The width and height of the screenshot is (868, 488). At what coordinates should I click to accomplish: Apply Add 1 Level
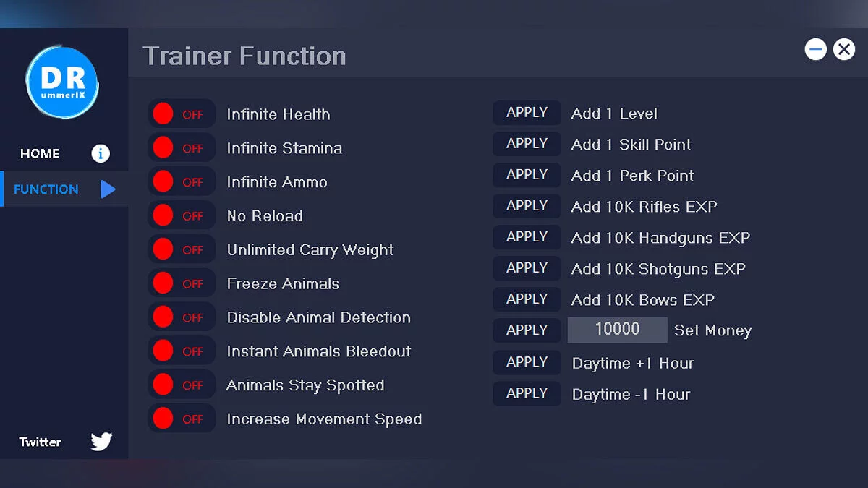click(527, 113)
